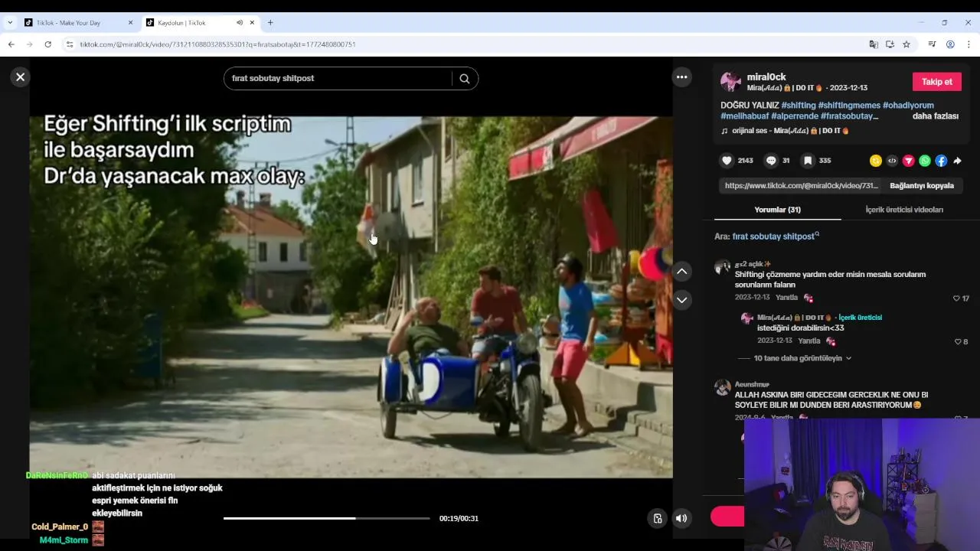Share the video to Facebook
The height and width of the screenshot is (551, 980).
click(x=941, y=161)
